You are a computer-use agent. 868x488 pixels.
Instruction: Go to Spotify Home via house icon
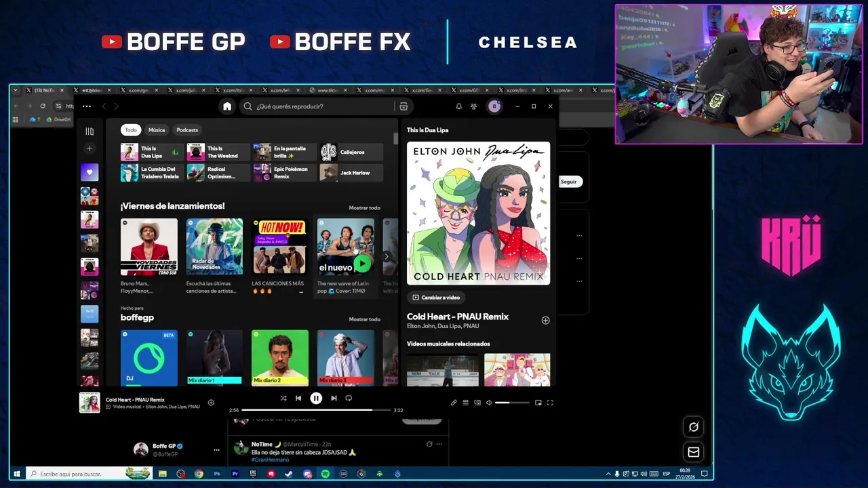pyautogui.click(x=227, y=106)
